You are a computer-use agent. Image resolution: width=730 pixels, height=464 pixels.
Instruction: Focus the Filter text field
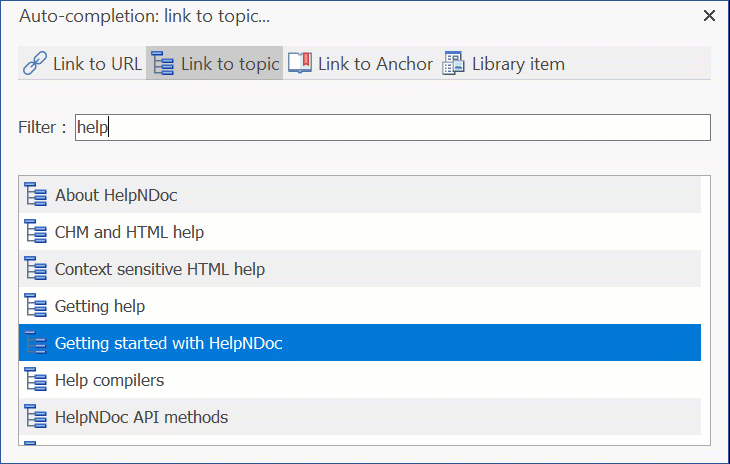click(x=392, y=127)
